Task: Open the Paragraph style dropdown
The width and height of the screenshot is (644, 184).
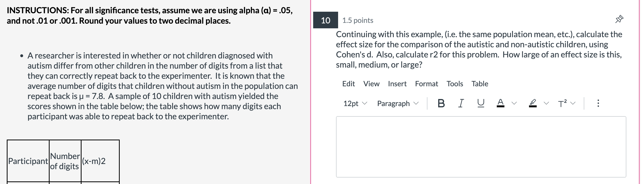Action: tap(398, 103)
